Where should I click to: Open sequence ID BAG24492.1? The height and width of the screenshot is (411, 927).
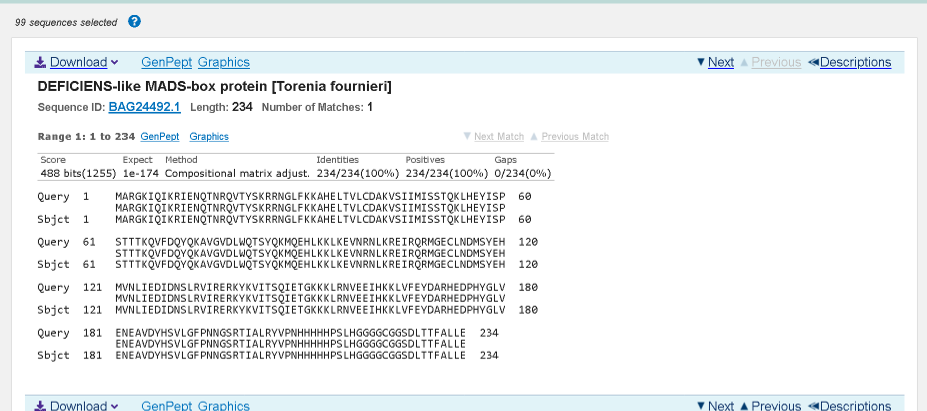pos(144,107)
